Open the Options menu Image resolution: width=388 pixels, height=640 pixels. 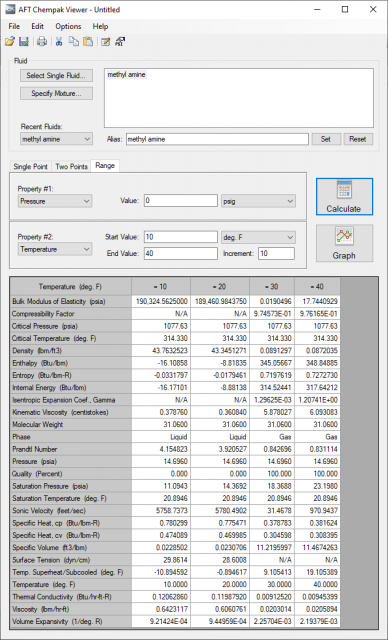click(x=68, y=26)
